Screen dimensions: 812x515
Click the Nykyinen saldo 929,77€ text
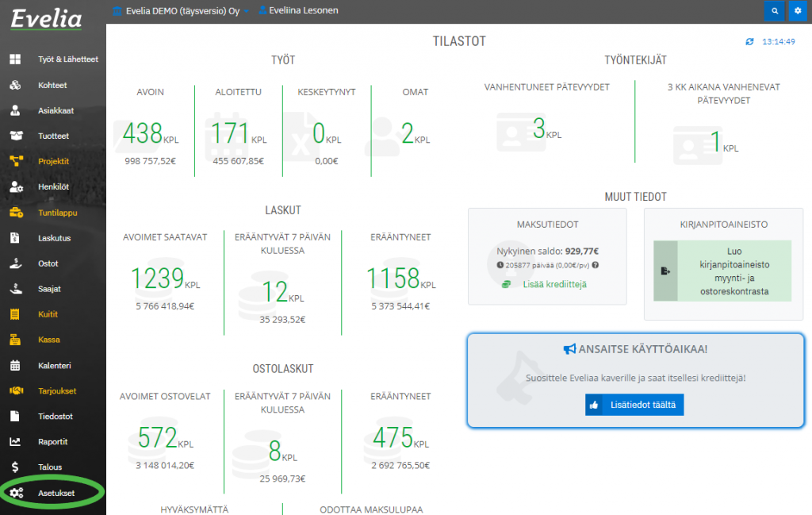547,252
